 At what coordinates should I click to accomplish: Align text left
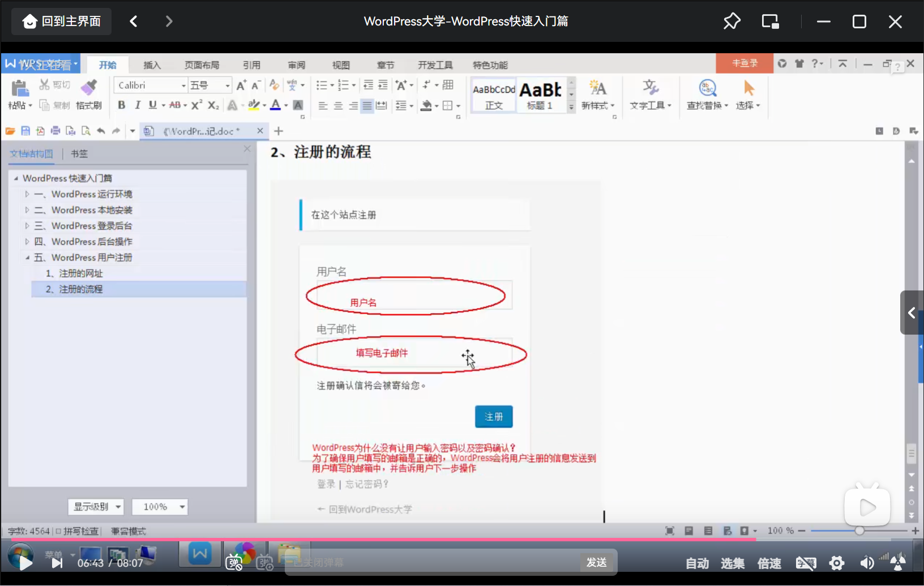pos(323,106)
